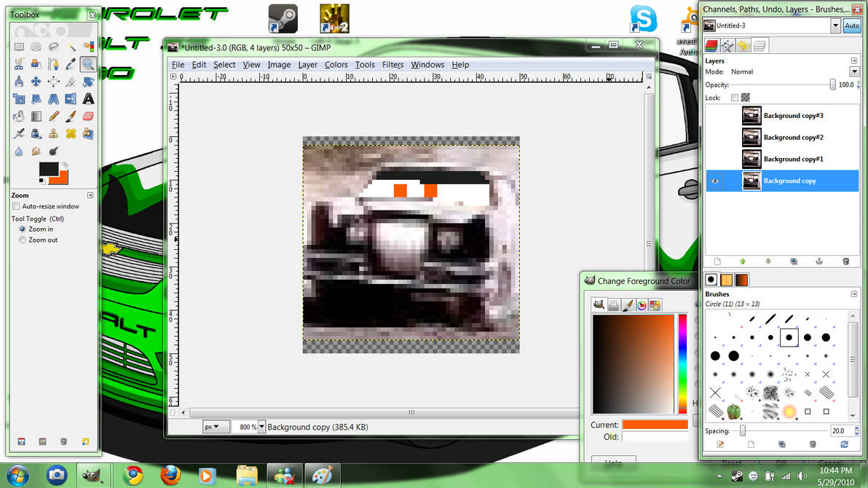
Task: Select the Text tool
Action: 88,99
